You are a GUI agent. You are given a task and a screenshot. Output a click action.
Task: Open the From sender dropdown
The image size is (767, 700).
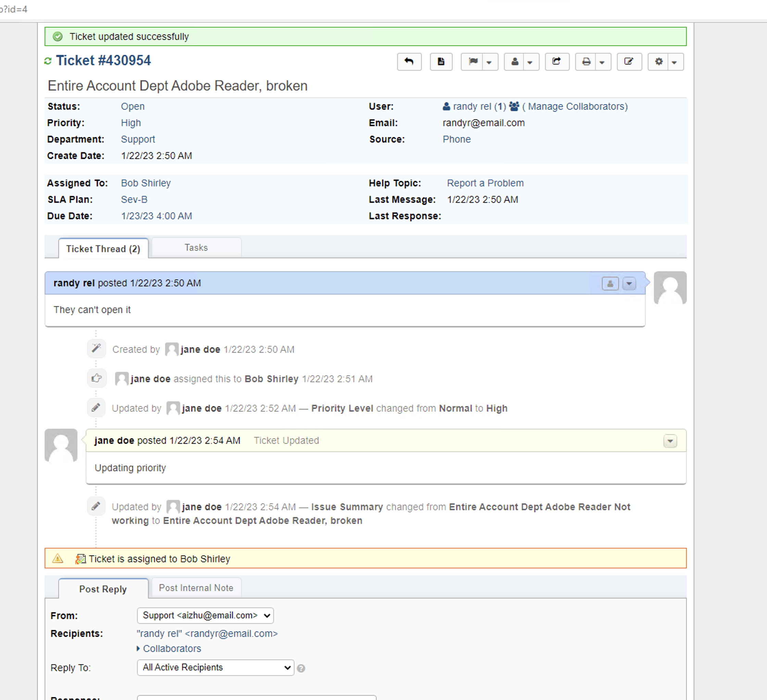click(205, 615)
